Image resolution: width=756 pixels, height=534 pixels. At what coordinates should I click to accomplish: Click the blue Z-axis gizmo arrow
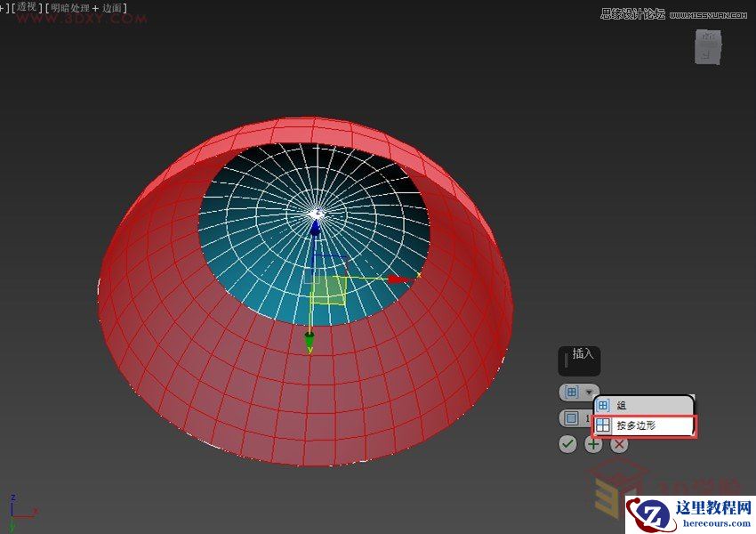[316, 228]
